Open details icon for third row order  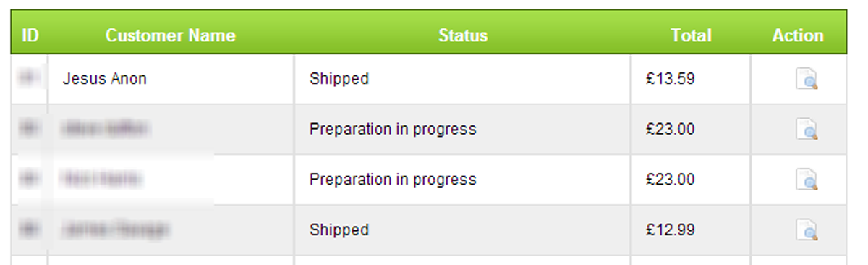pos(807,180)
